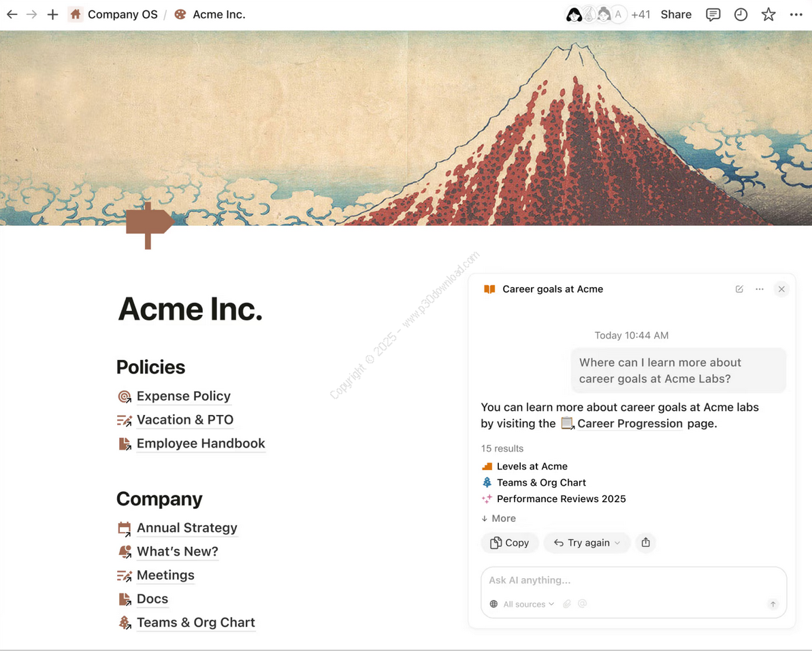Click the plus new page icon
Screen dimensions: 812x651
pos(52,14)
